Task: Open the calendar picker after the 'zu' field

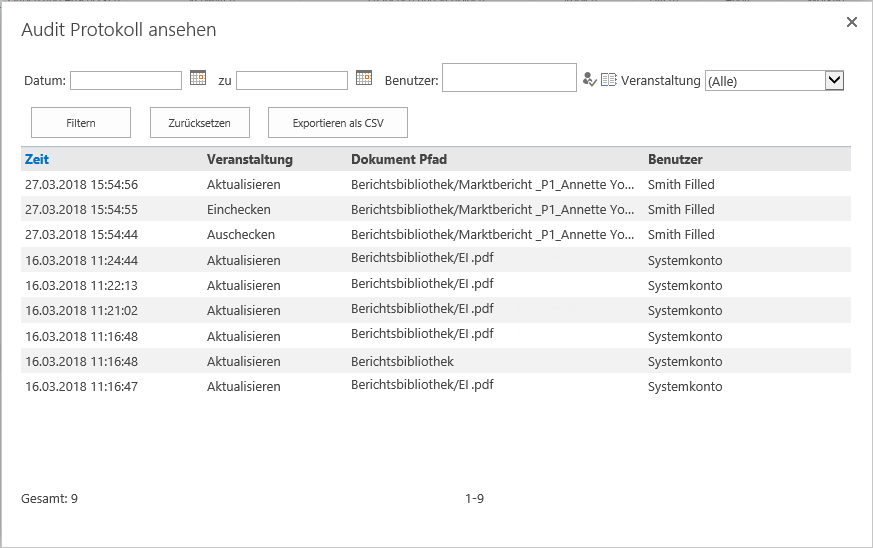Action: click(x=364, y=78)
